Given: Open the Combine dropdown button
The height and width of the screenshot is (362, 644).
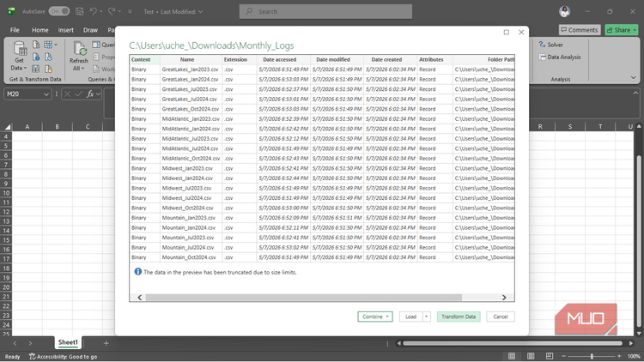Looking at the screenshot, I should [x=375, y=317].
